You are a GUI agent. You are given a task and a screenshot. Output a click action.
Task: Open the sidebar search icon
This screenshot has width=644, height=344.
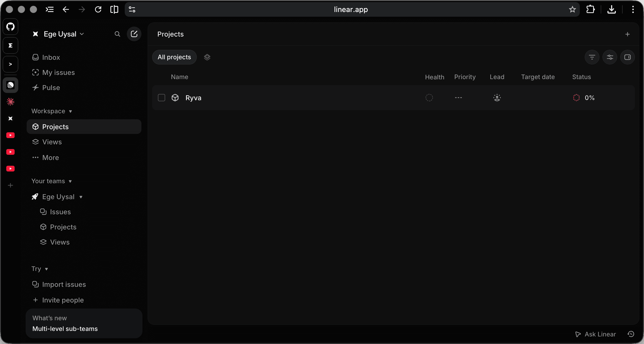point(117,34)
